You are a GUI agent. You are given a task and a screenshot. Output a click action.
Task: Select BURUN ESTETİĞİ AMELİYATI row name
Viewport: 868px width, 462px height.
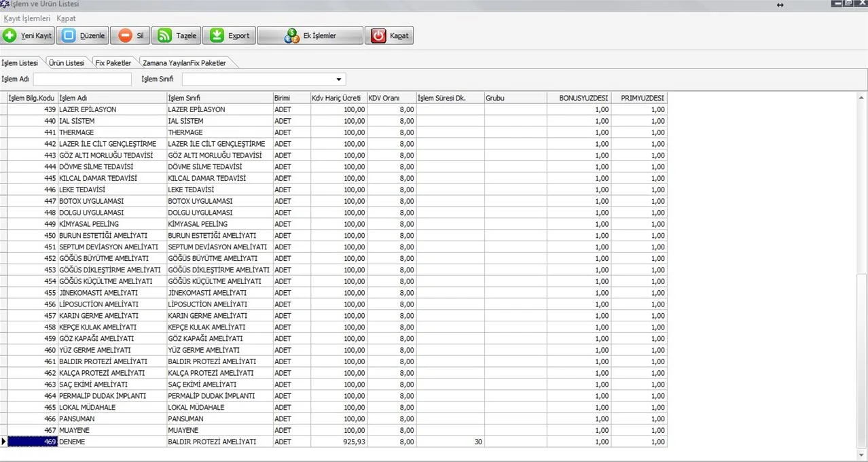coord(103,236)
